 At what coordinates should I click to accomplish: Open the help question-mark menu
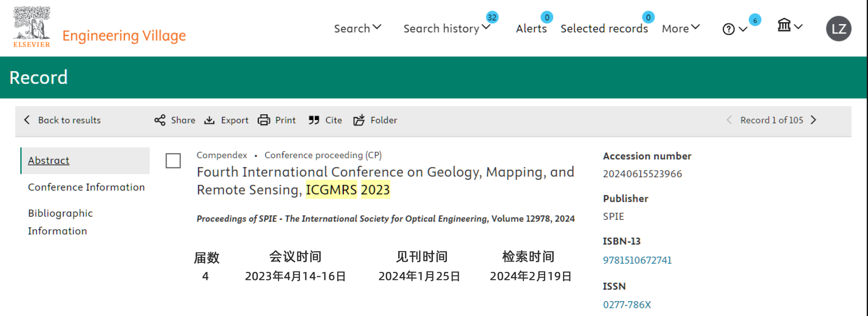pos(734,29)
